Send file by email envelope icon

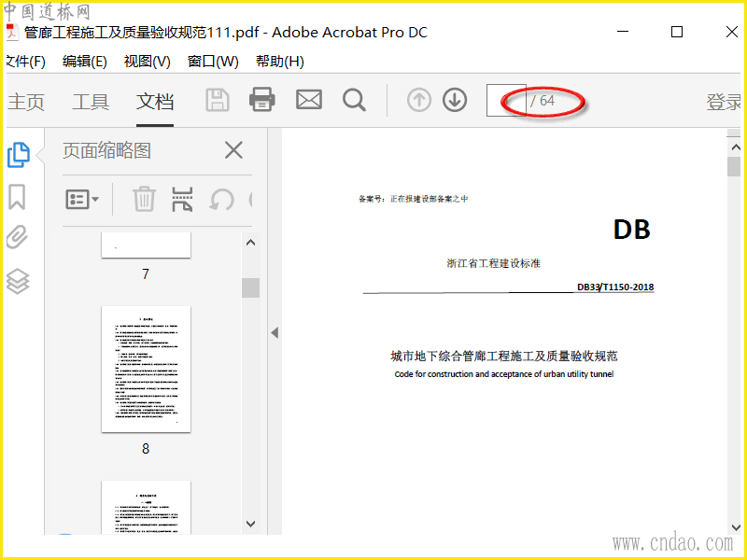(309, 100)
